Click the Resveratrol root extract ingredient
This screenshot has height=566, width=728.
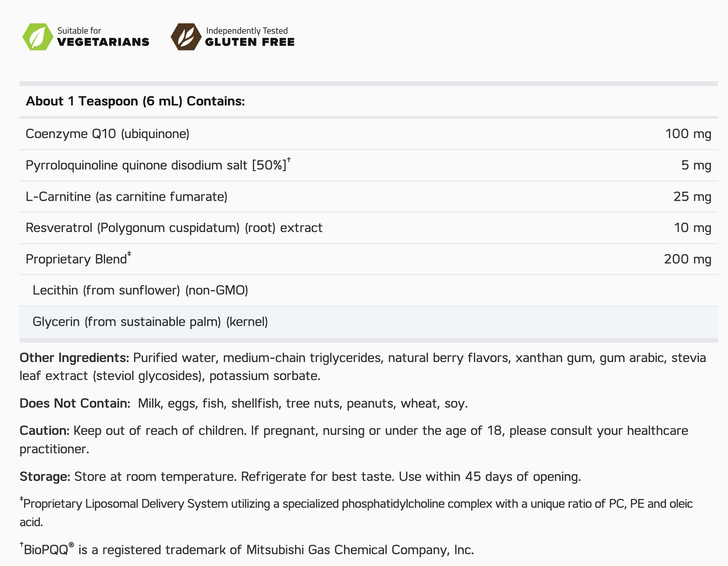[x=174, y=228]
